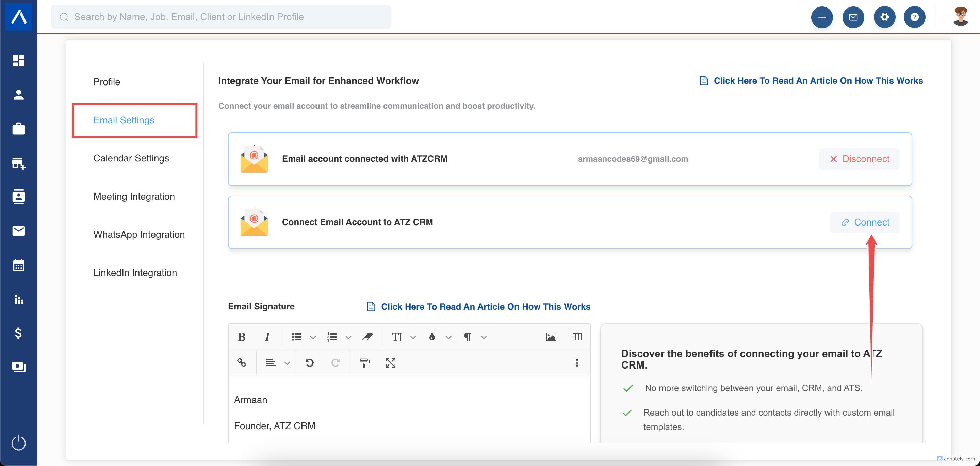Click the paint format roller icon
Viewport: 980px width, 466px height.
(x=365, y=363)
